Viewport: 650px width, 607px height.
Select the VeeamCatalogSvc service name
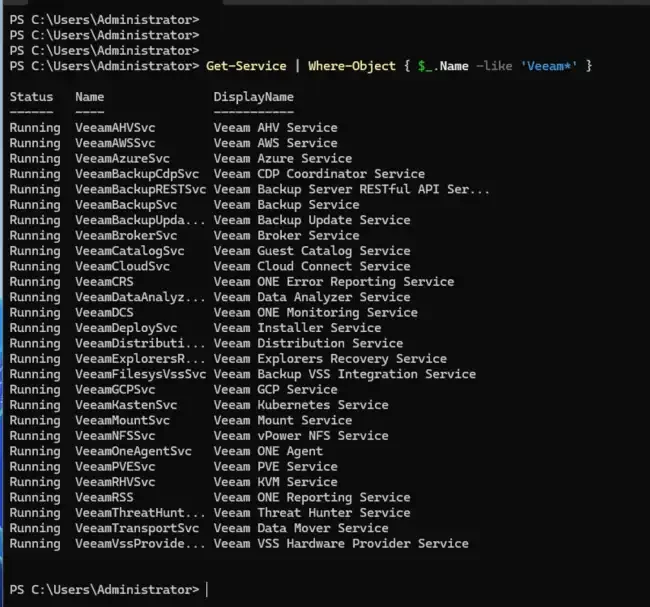point(130,251)
